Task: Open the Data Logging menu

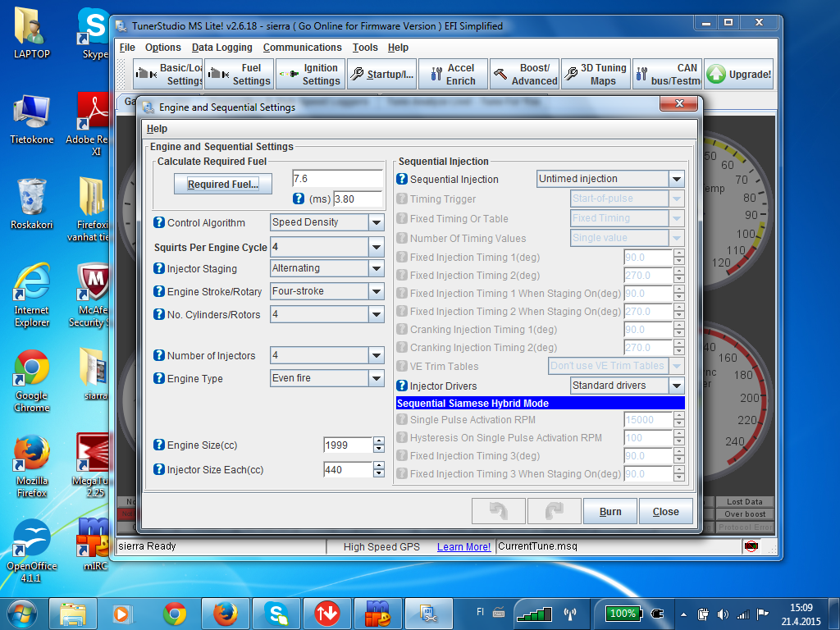Action: click(221, 47)
